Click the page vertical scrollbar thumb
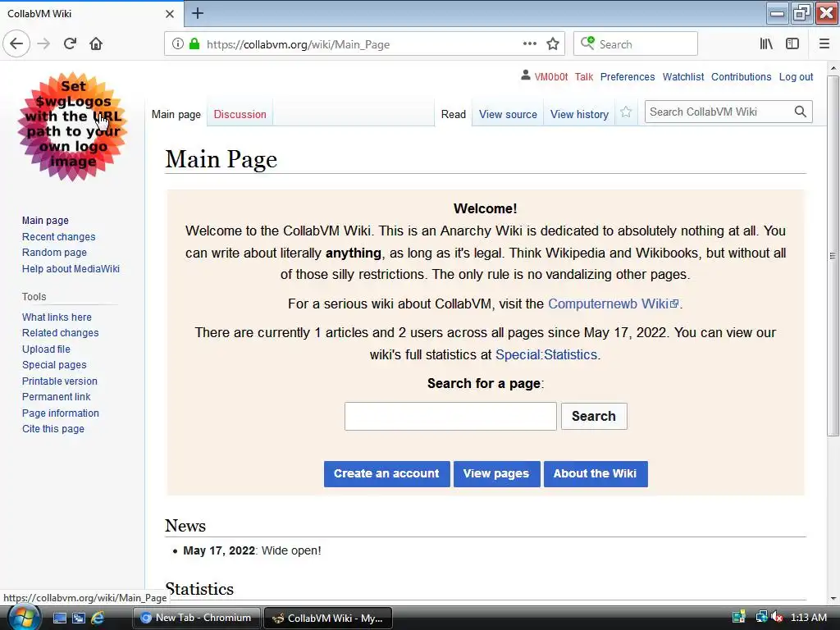Viewport: 840px width, 630px height. (833, 256)
